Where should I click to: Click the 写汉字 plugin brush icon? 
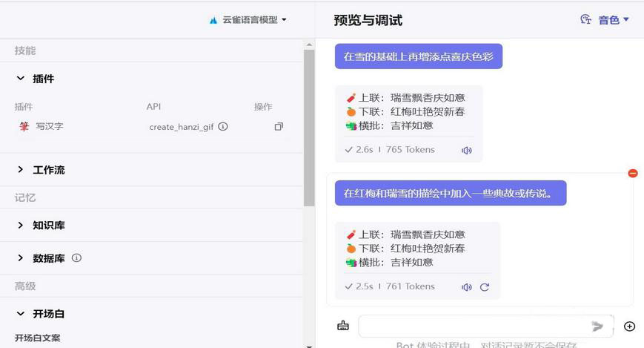[24, 126]
